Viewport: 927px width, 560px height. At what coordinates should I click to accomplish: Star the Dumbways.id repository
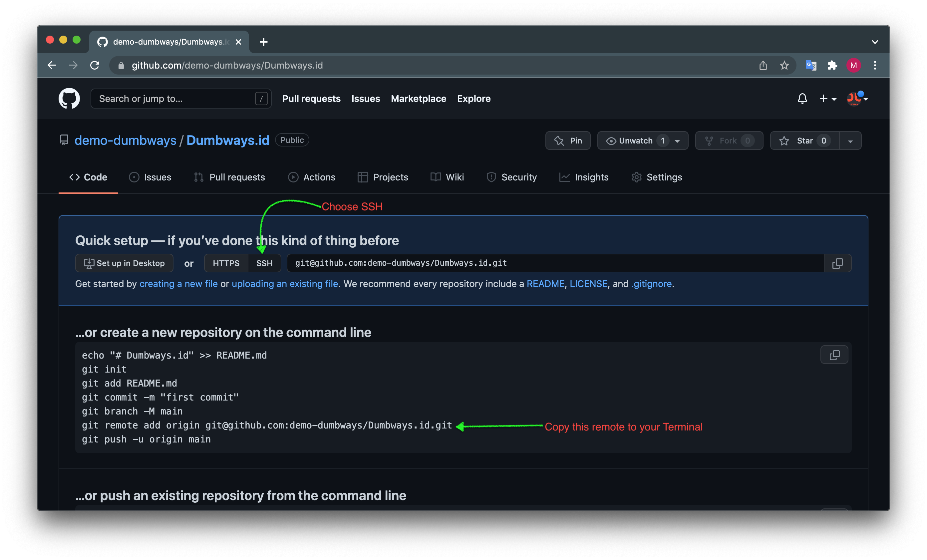point(805,140)
